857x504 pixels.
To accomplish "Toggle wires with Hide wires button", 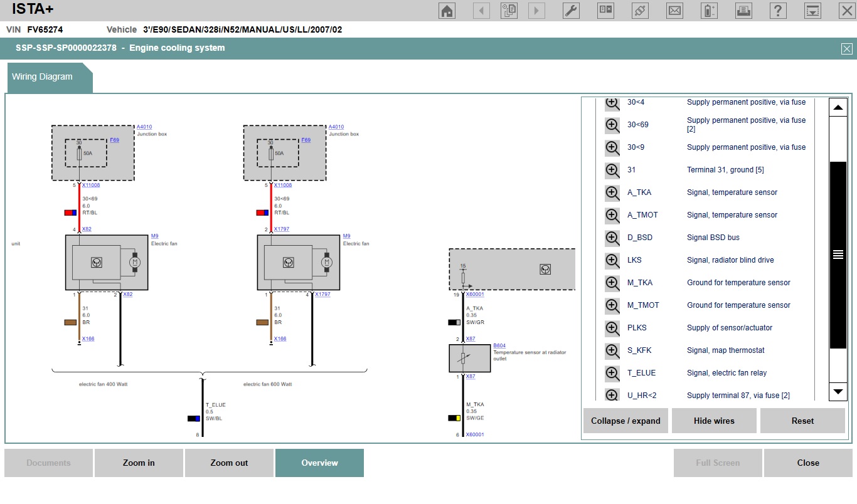I will point(714,421).
